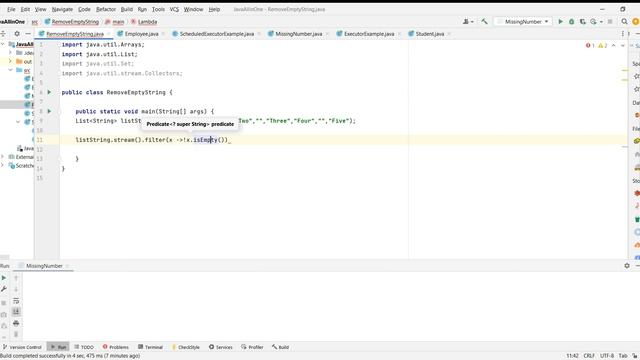Click UTF-8 encoding in status bar
Screen dimensions: 640x360
pos(607,356)
